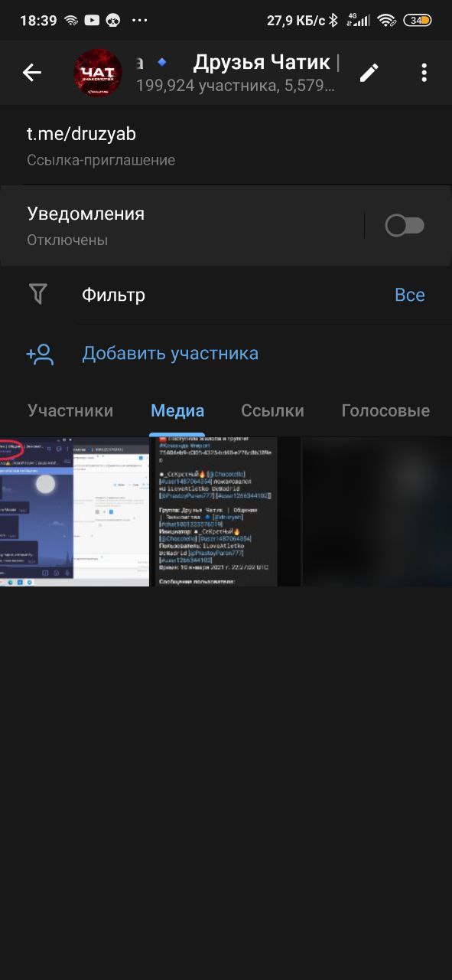
Task: Tap the member count 199,924 участника
Action: (x=206, y=87)
